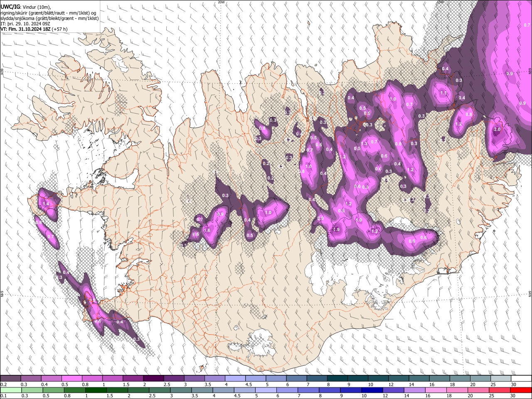The image size is (532, 399).
Task: Select the darkest green 1–1.5 swatch in the lower legend
Action: tap(96, 390)
